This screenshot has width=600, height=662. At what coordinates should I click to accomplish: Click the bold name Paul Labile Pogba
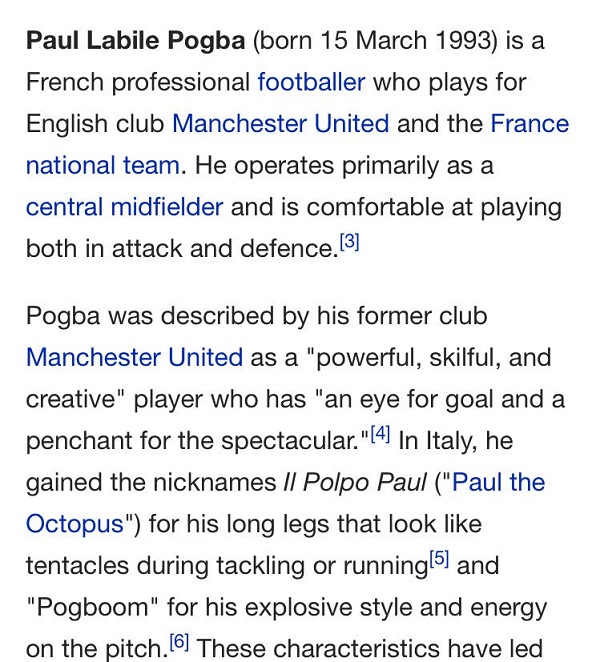click(136, 41)
